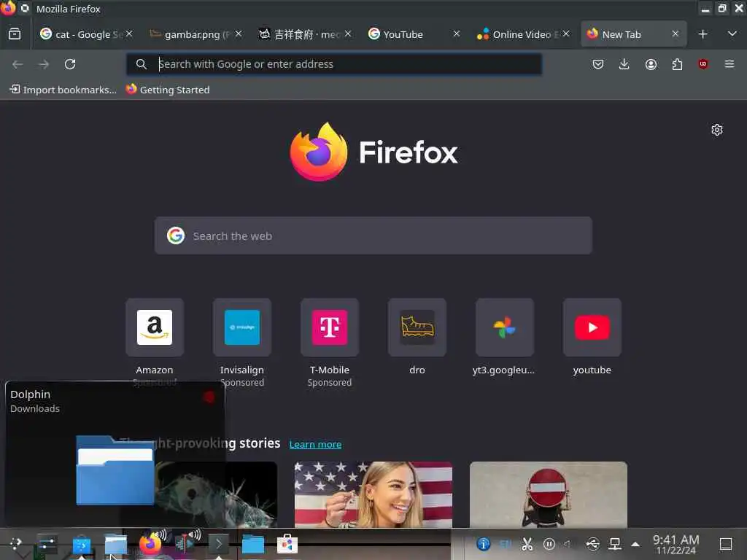
Task: Open story card with red stop sign
Action: (x=549, y=494)
